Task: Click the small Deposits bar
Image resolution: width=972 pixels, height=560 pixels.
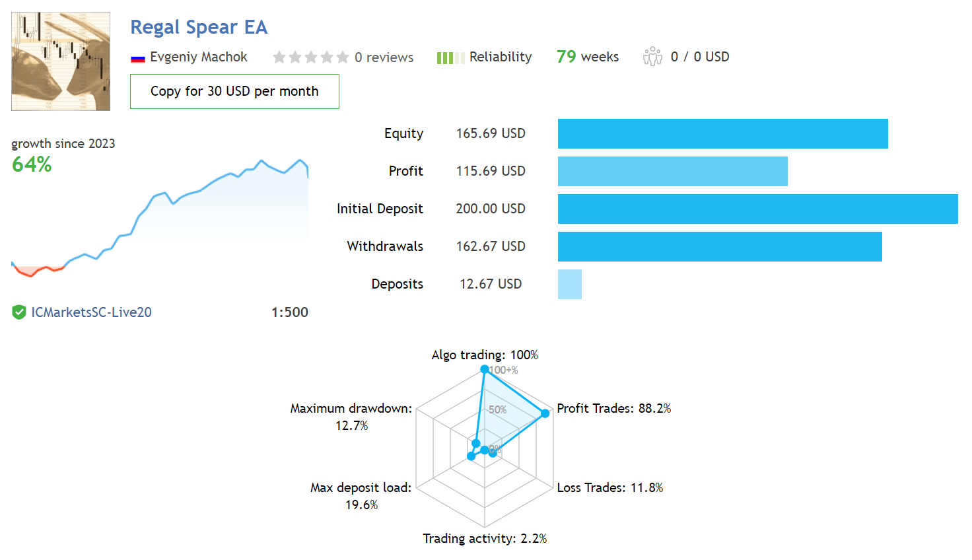Action: (569, 284)
